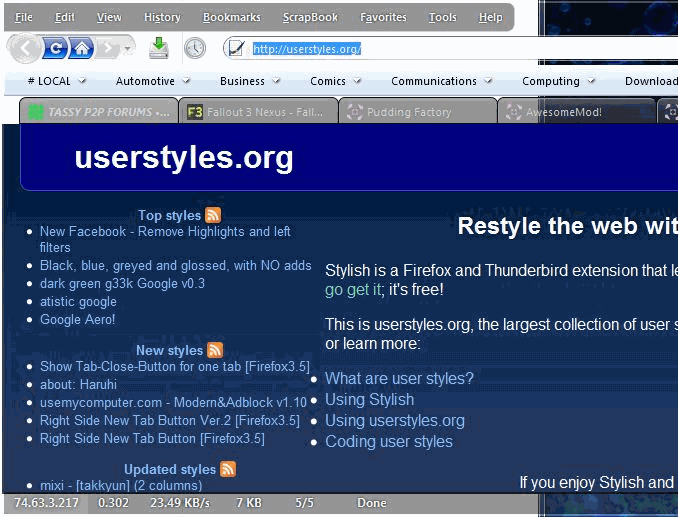Viewport: 678px width, 517px height.
Task: Open the userstyles.org header title
Action: pyautogui.click(x=184, y=158)
